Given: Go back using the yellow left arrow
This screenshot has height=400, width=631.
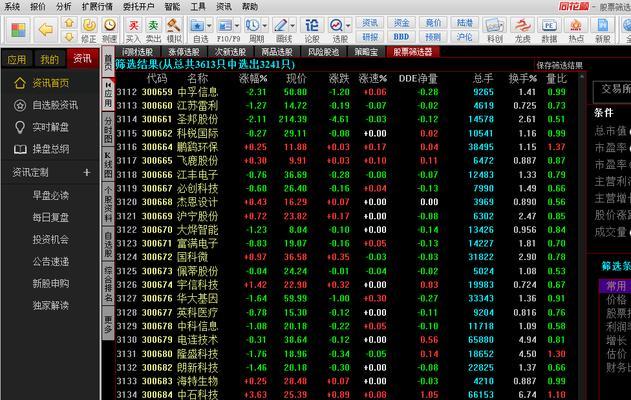Looking at the screenshot, I should tap(46, 30).
